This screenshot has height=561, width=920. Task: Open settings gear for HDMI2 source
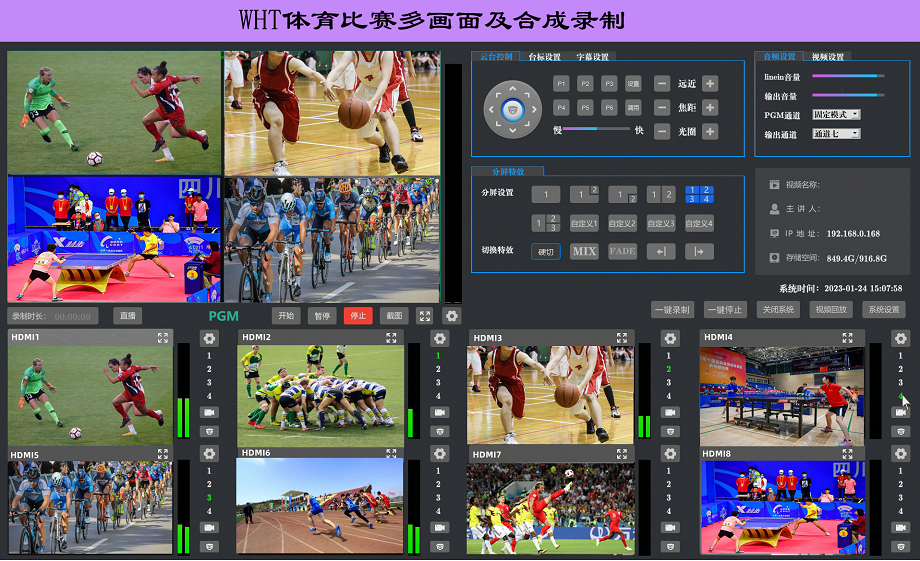(x=440, y=339)
